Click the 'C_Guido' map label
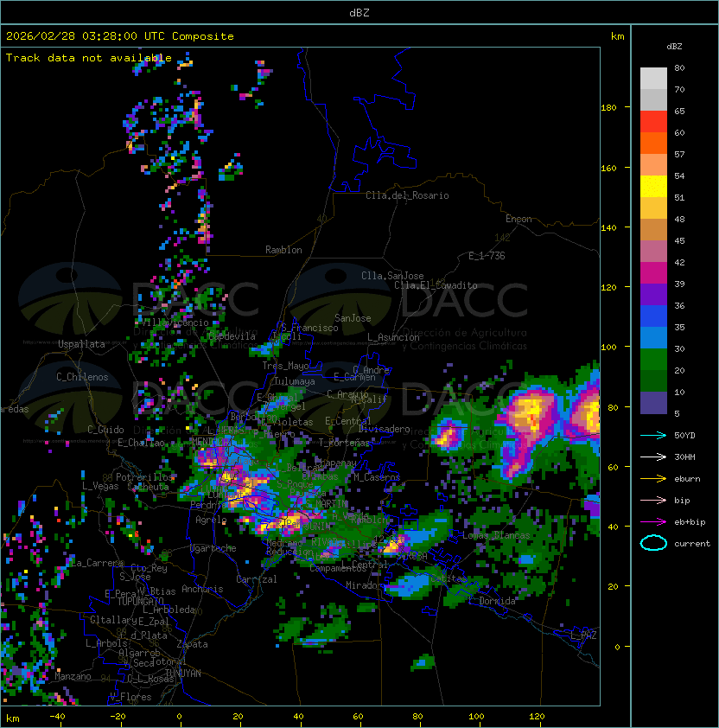 tap(105, 430)
